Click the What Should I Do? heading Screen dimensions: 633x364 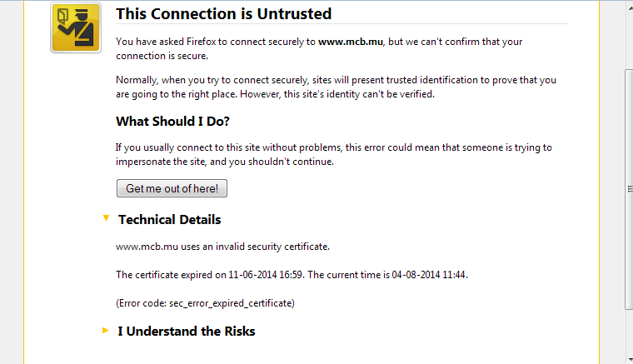pyautogui.click(x=172, y=122)
